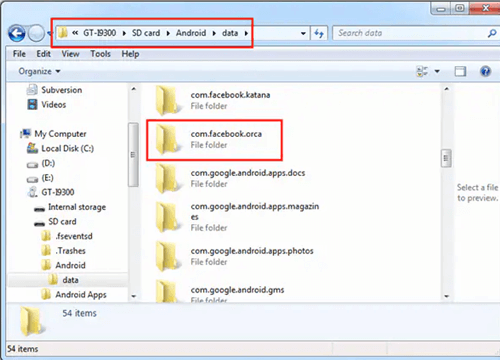Select the (E:) drive

(47, 178)
